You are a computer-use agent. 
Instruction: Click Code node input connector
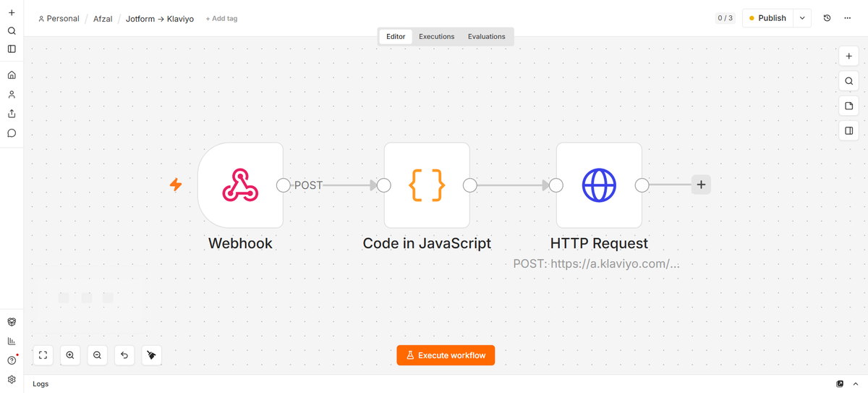coord(384,185)
